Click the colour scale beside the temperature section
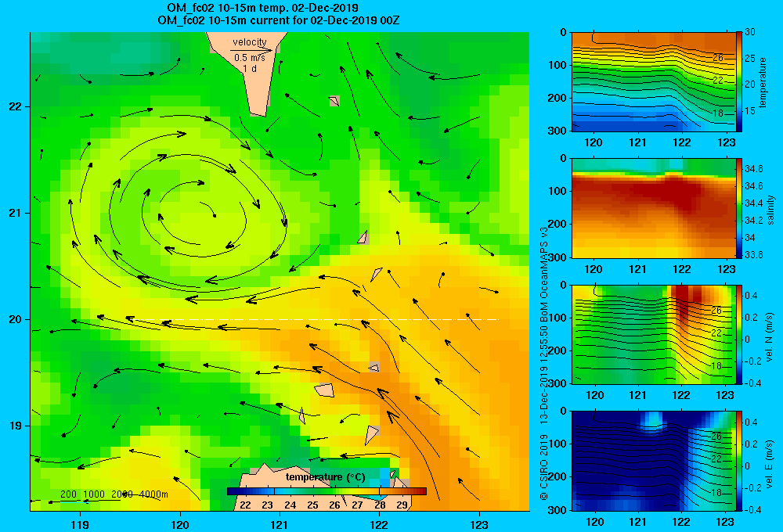This screenshot has height=532, width=783. point(738,82)
